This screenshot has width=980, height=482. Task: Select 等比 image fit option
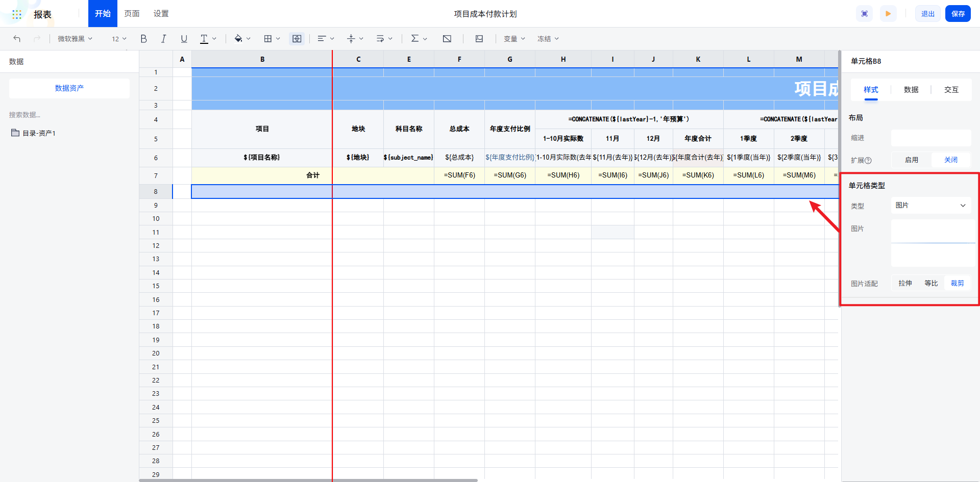[931, 283]
